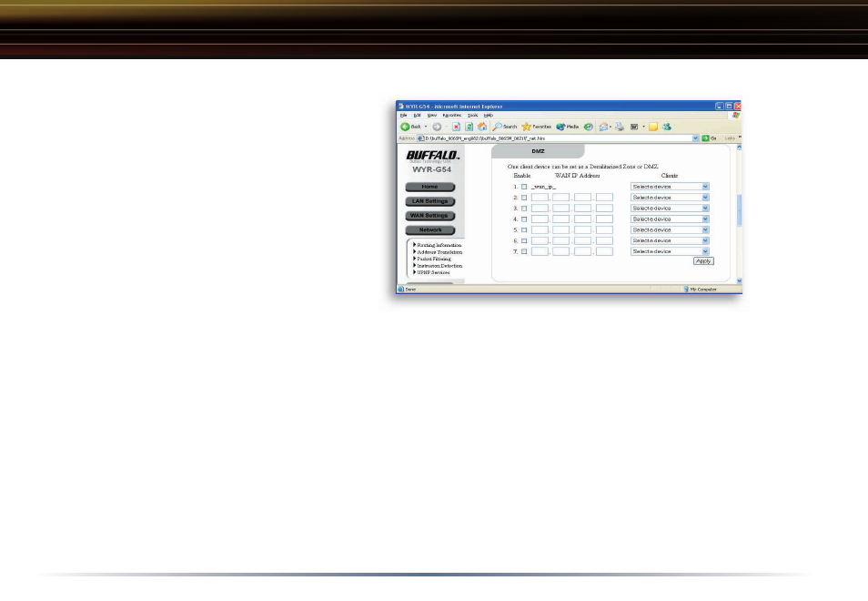Screen dimensions: 868x601
Task: Enable DMZ entry 5 checkbox
Action: 524,229
